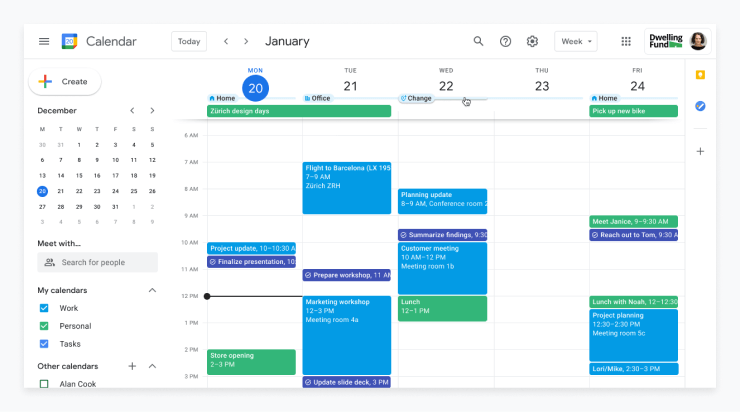Select Wednesday 22 day header
Image resolution: width=740 pixels, height=412 pixels.
(446, 86)
